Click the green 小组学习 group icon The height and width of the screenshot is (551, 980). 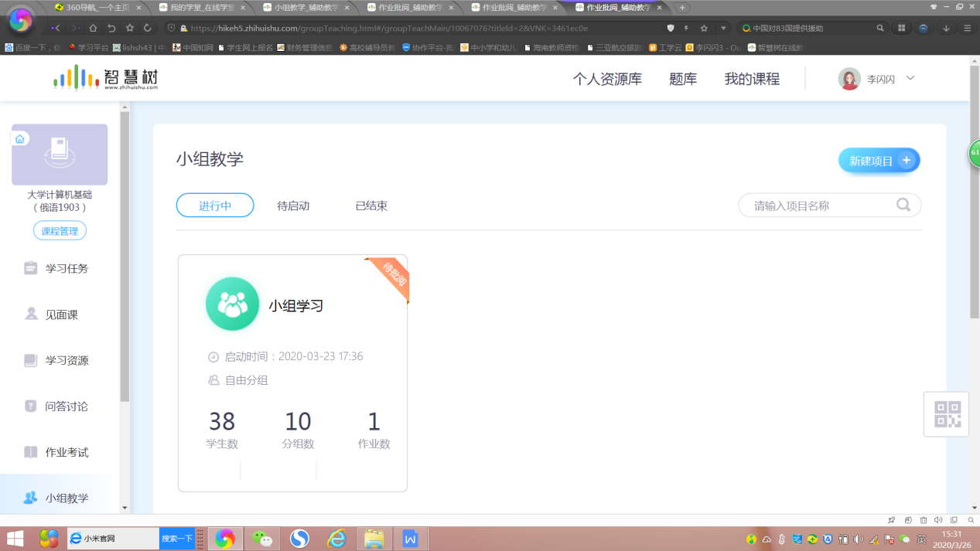pyautogui.click(x=232, y=304)
